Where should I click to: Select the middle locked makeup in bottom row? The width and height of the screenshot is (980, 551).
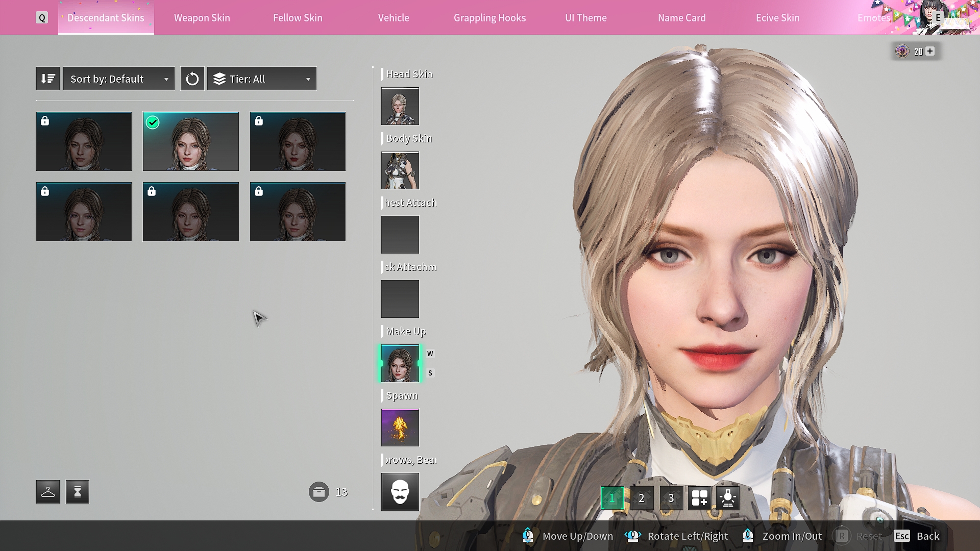[x=191, y=212]
